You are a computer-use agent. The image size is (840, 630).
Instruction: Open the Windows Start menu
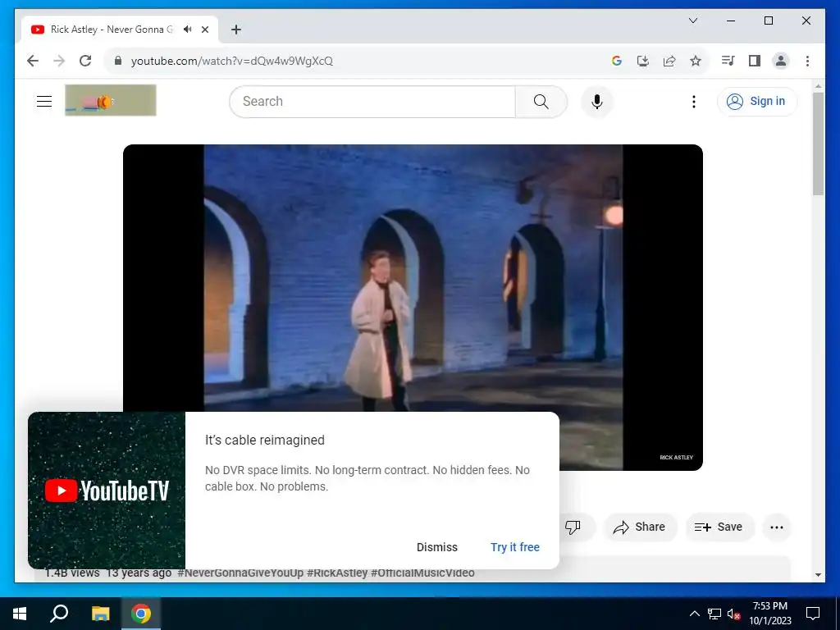point(20,614)
